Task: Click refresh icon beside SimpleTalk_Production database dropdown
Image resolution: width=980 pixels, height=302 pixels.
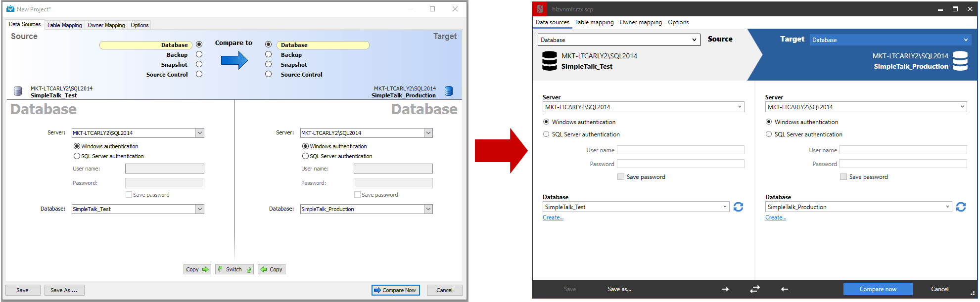Action: pyautogui.click(x=961, y=207)
